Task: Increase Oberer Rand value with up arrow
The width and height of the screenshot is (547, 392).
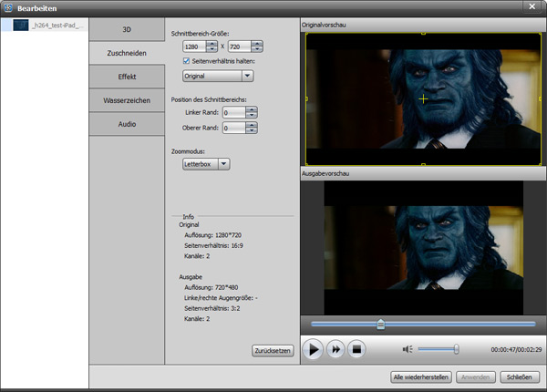Action: point(252,125)
